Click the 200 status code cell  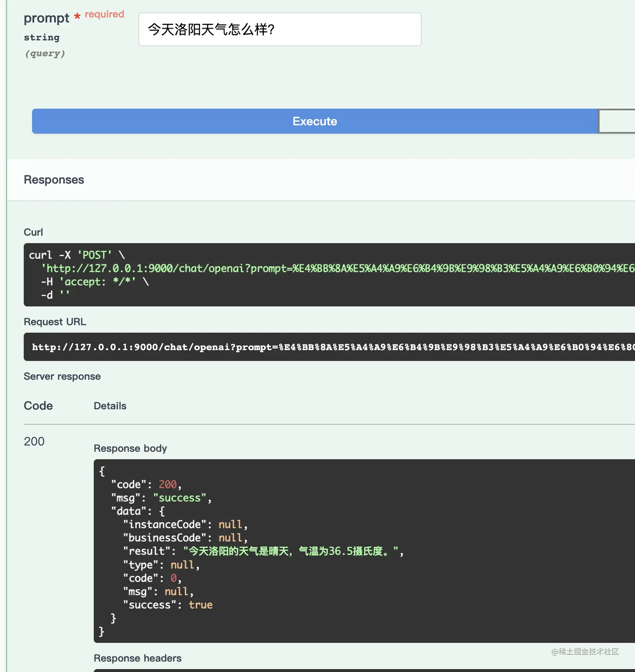pos(34,442)
